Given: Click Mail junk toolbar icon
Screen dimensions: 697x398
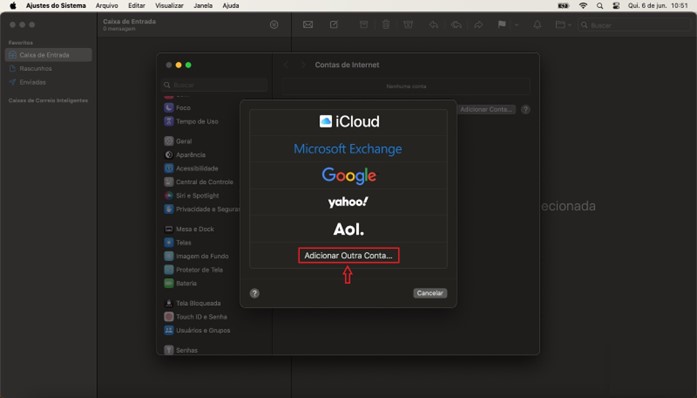Looking at the screenshot, I should [x=408, y=25].
